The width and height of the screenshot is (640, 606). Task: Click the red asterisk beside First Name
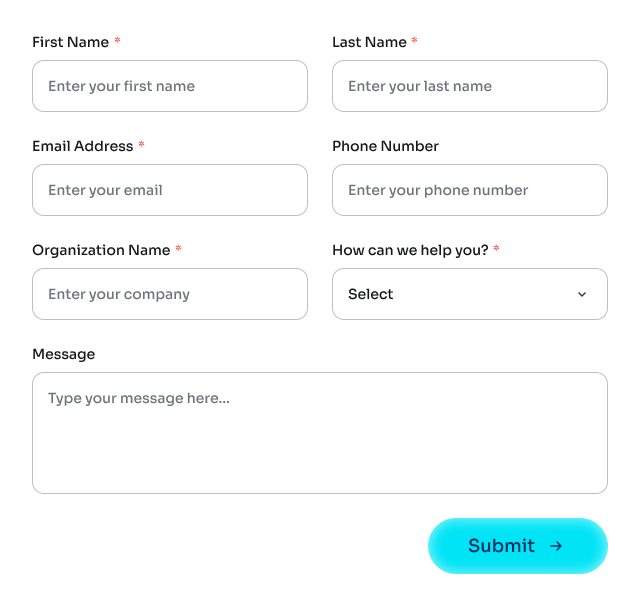coord(117,41)
